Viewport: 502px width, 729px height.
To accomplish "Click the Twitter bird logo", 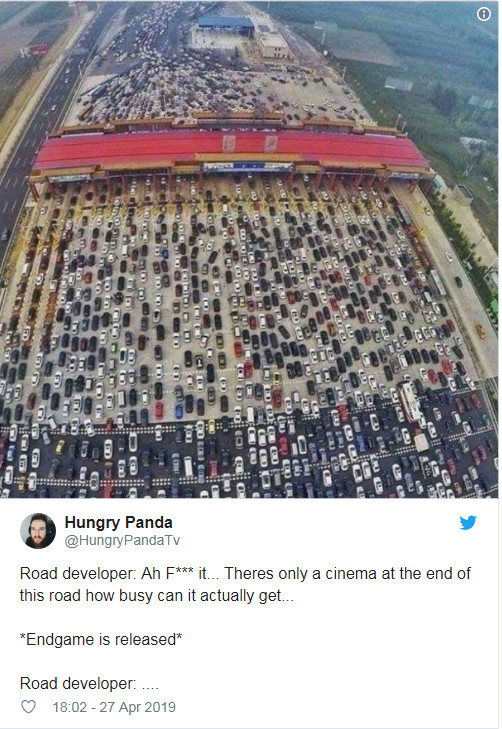I will pos(468,523).
